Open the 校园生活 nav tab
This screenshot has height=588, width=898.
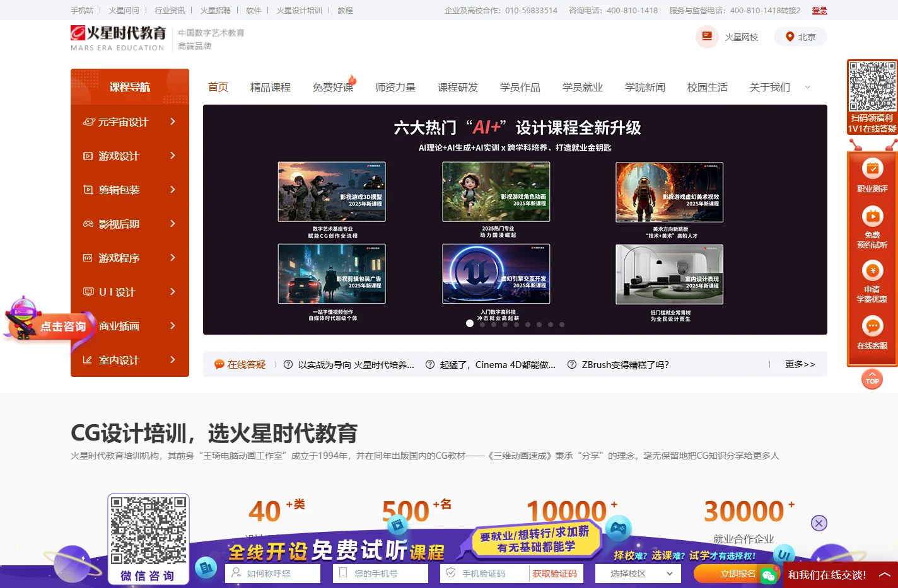click(708, 87)
